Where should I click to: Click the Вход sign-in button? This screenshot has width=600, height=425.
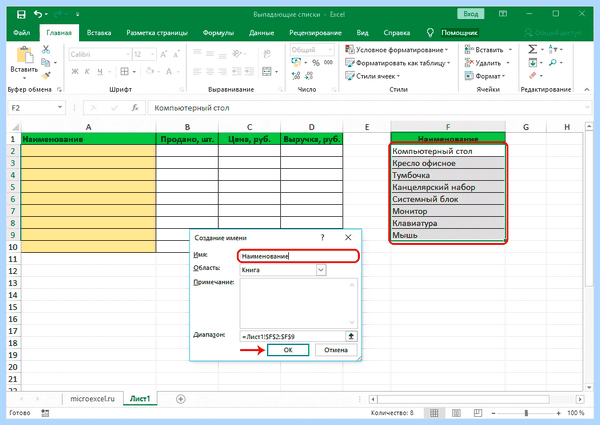(x=470, y=14)
